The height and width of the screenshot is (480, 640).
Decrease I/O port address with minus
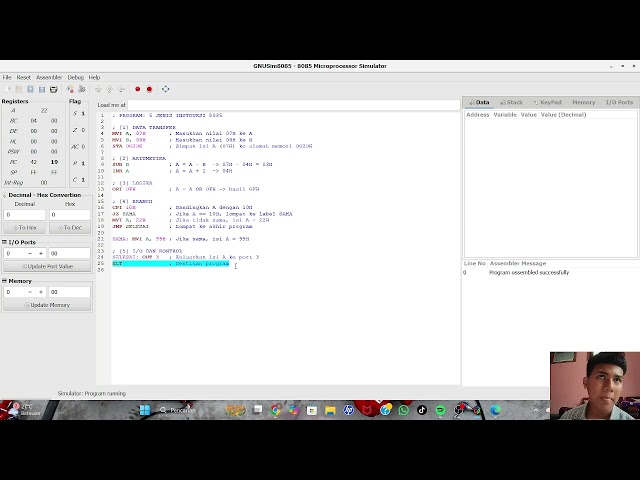[30, 253]
